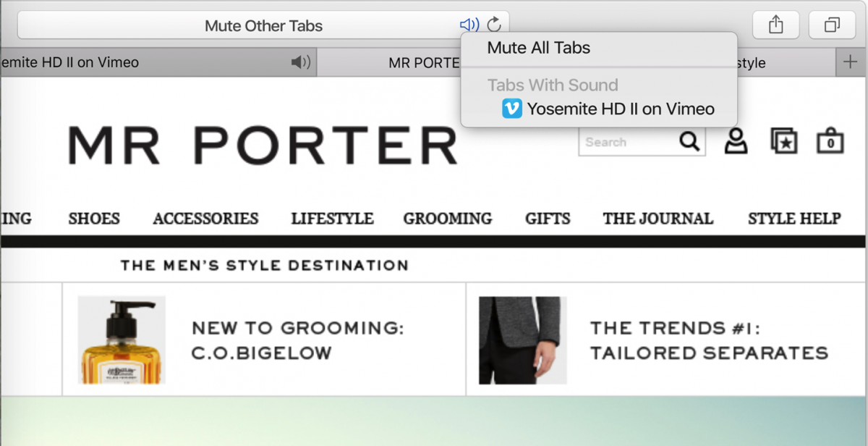
Task: Click the blue speaker icon in address bar
Action: pos(469,25)
